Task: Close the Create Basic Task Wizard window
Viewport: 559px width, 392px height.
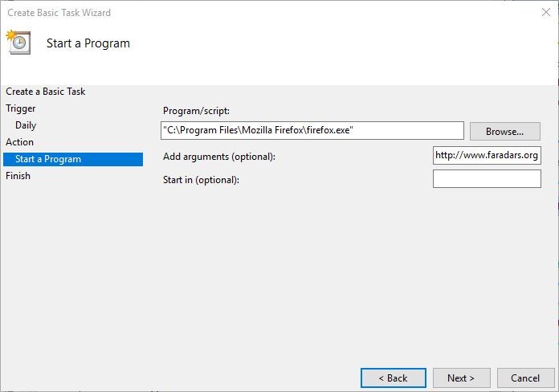Action: coord(546,13)
